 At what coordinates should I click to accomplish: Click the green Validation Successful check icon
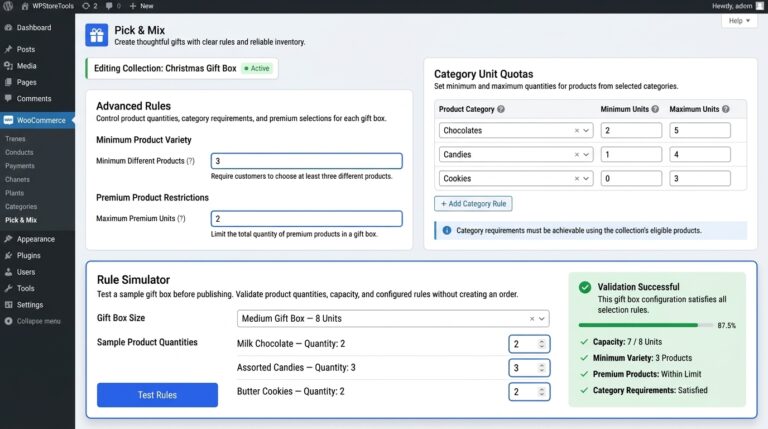tap(585, 287)
